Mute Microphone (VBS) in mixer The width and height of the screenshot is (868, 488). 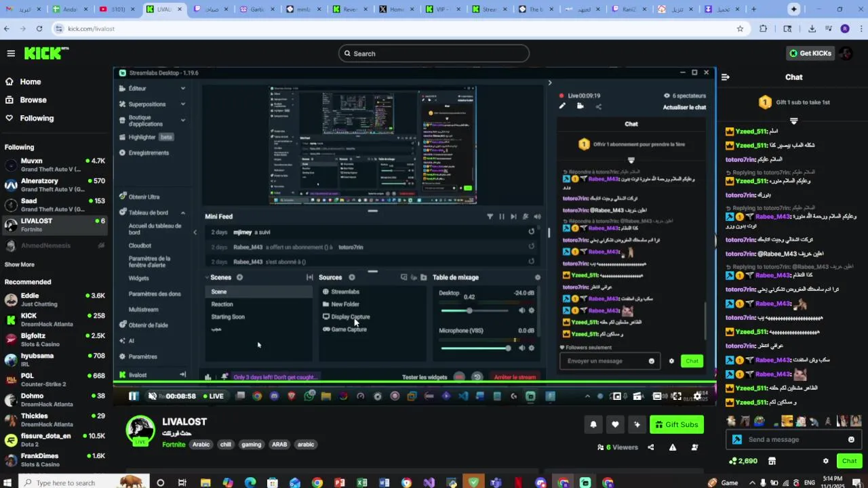521,348
